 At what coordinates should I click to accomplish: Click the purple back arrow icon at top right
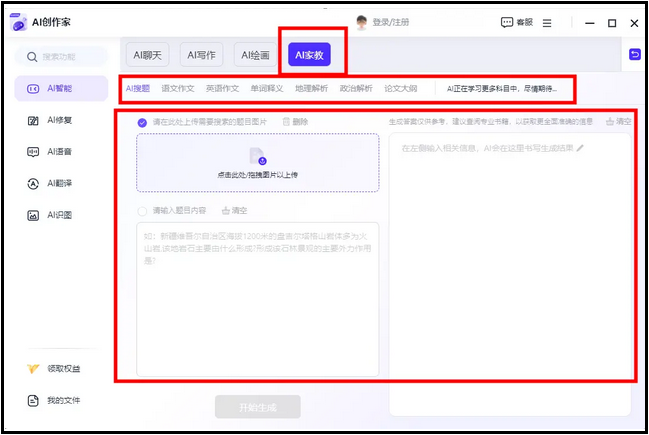click(634, 54)
